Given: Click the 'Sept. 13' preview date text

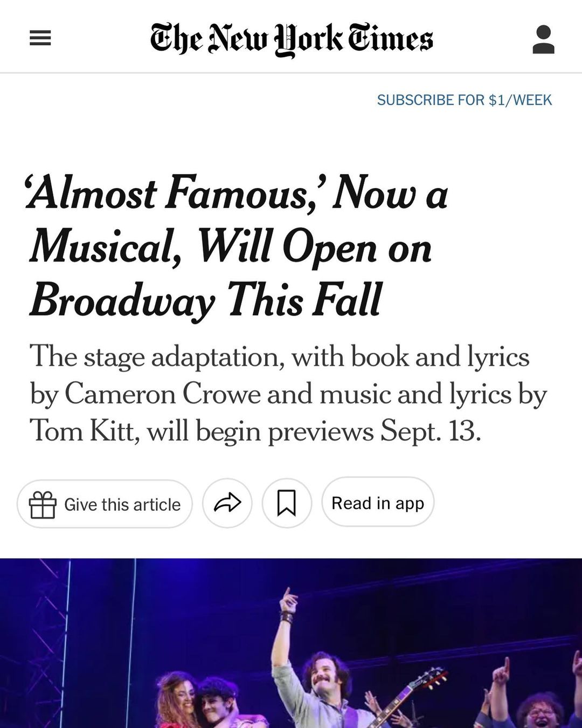Looking at the screenshot, I should (x=430, y=431).
